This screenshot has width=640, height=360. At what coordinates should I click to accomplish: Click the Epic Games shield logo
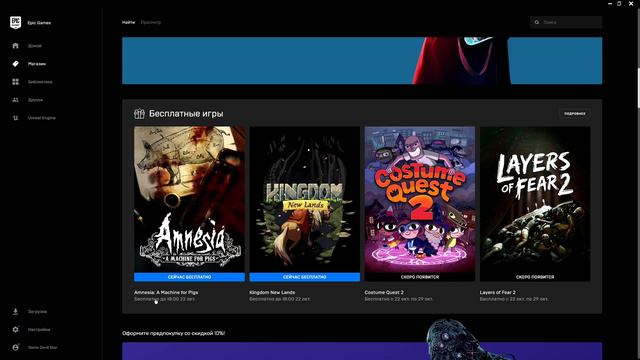click(16, 22)
